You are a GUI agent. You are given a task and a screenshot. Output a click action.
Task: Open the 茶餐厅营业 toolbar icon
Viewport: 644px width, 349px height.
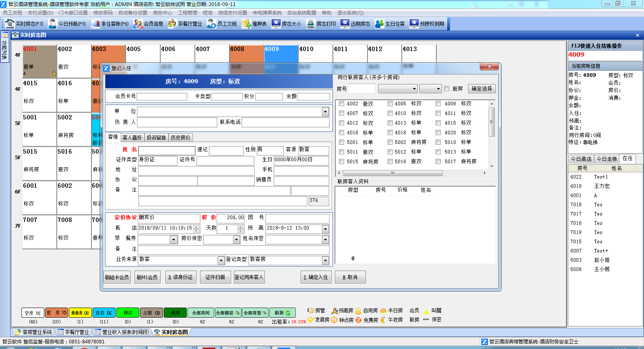point(172,24)
